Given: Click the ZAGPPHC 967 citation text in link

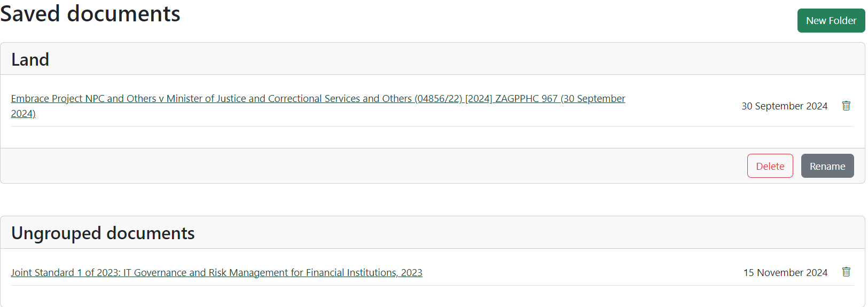Looking at the screenshot, I should [526, 99].
